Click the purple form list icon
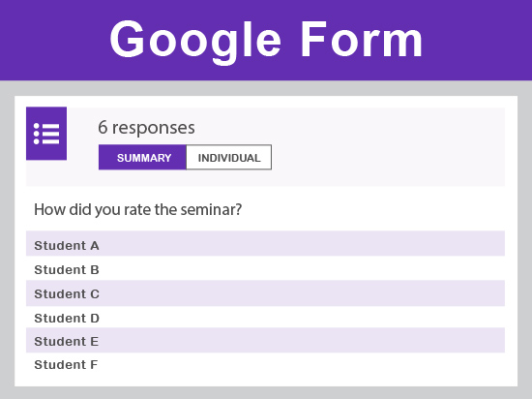This screenshot has width=532, height=399. click(x=46, y=133)
